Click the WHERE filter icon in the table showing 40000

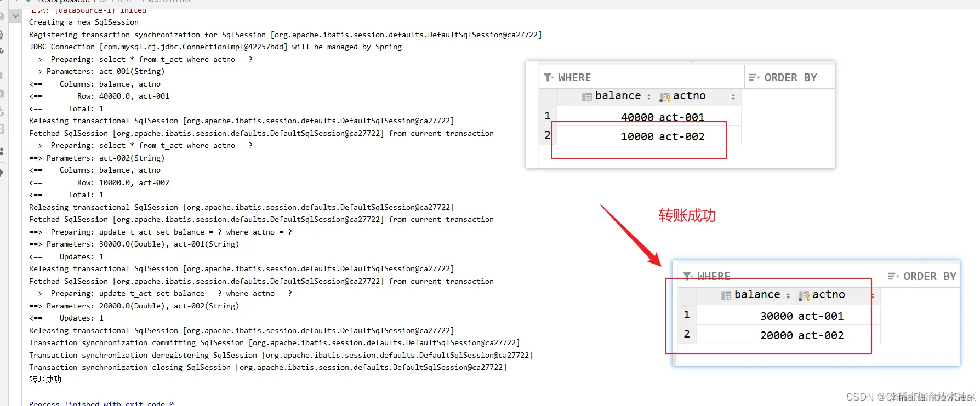tap(549, 77)
